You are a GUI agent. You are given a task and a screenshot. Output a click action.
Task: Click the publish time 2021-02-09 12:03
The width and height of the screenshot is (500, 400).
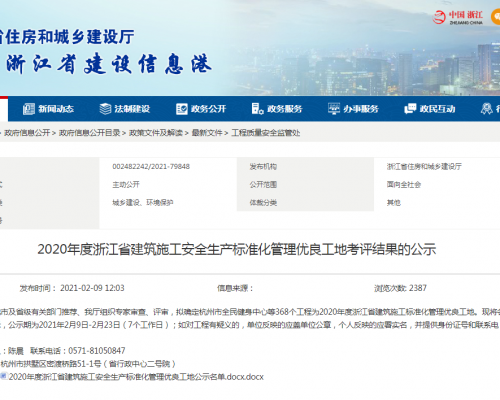pyautogui.click(x=92, y=288)
